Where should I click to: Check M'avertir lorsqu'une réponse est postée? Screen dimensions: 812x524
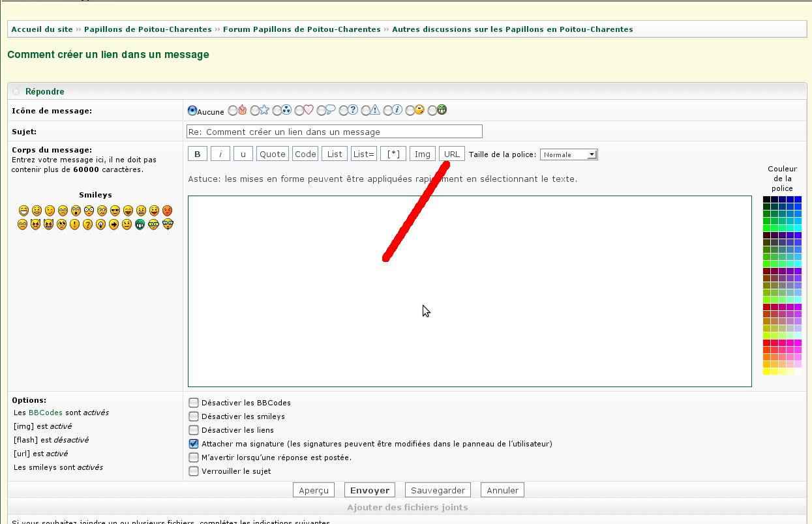(x=194, y=458)
